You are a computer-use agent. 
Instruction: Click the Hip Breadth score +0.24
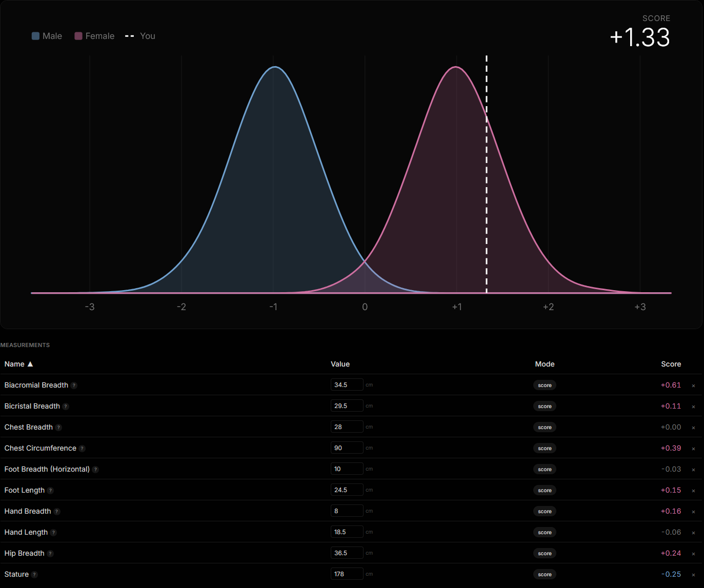[x=671, y=553]
